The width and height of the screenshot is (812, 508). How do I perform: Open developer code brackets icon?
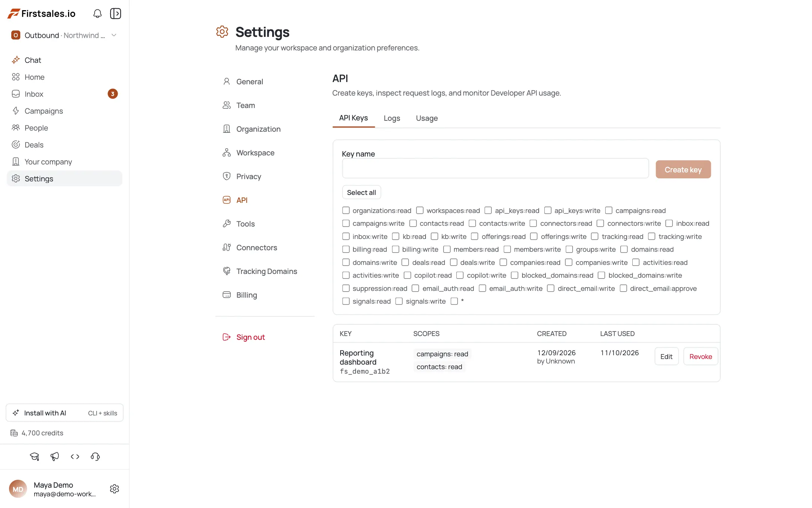[x=75, y=456]
